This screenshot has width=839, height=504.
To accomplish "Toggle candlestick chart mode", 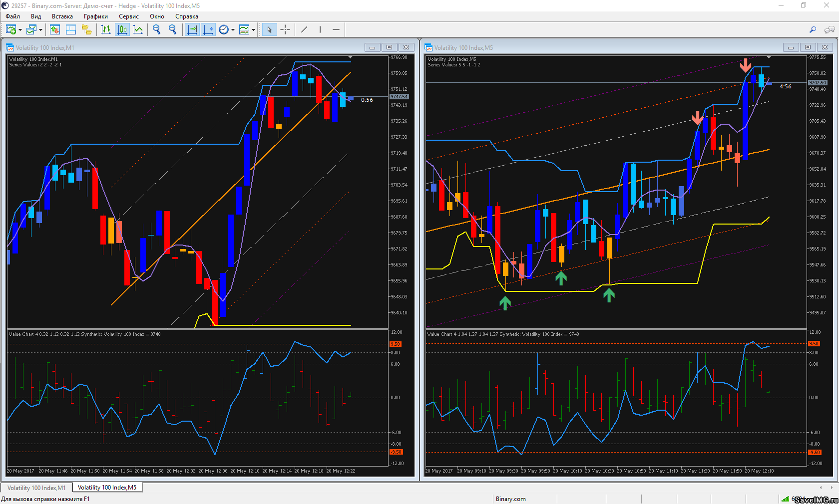I will 122,30.
